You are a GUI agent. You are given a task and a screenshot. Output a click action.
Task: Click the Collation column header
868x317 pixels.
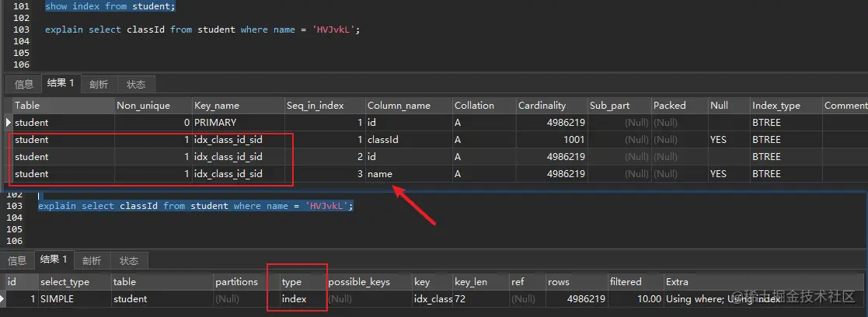484,105
